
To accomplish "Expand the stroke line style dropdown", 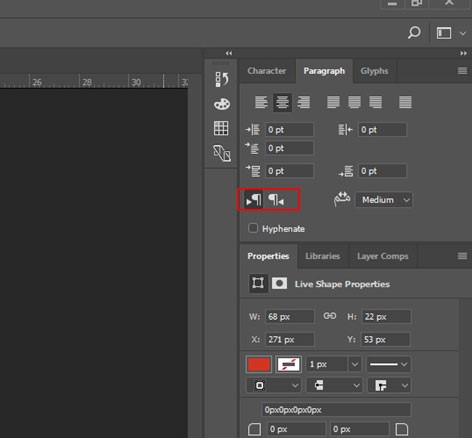I will (x=388, y=364).
